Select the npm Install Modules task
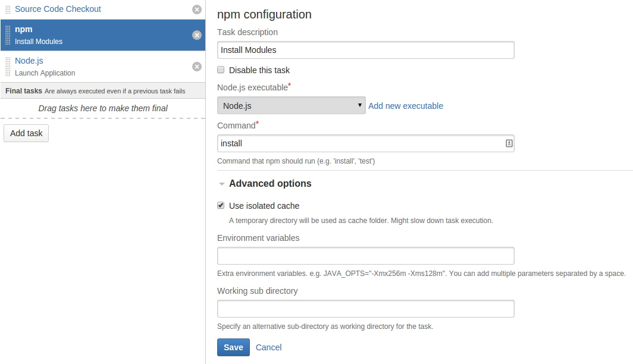633x364 pixels. (x=102, y=35)
